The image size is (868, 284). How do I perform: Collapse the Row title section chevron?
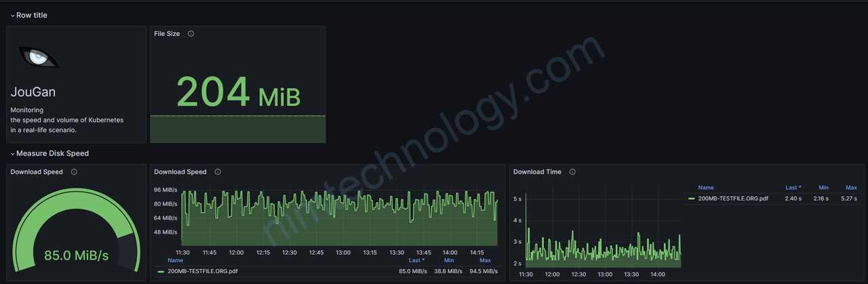[x=12, y=16]
